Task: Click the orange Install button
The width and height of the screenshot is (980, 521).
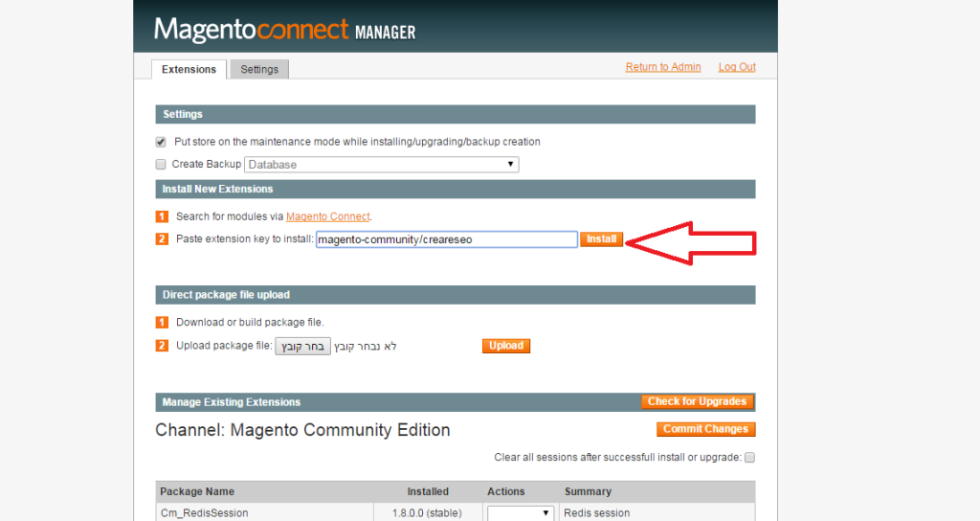Action: [601, 238]
